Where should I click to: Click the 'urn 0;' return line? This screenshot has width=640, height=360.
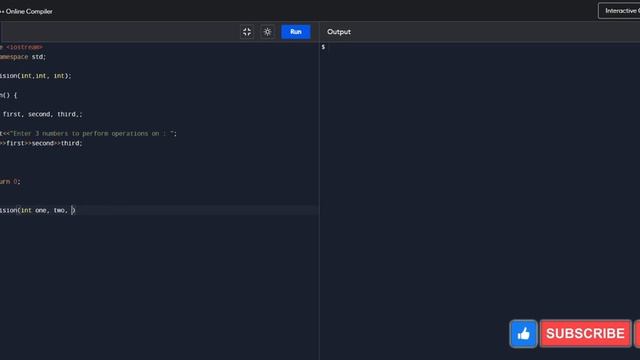(10, 182)
